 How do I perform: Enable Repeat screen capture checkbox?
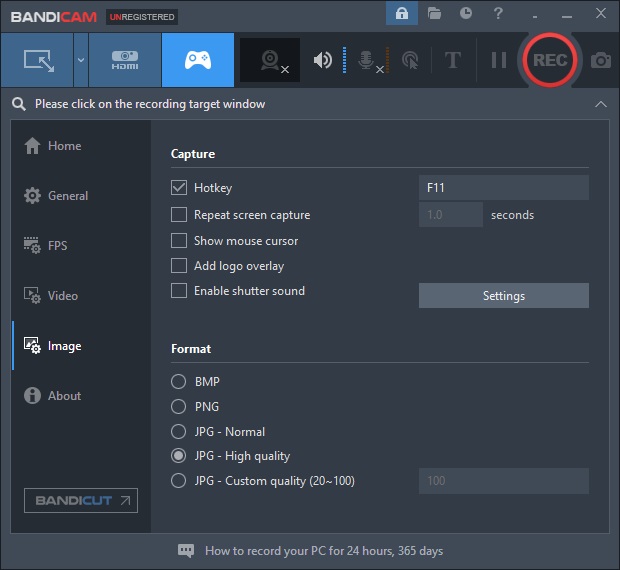pyautogui.click(x=179, y=215)
